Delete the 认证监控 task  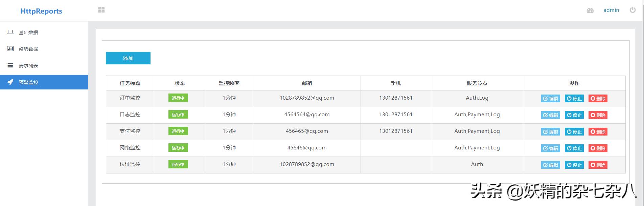pyautogui.click(x=598, y=165)
